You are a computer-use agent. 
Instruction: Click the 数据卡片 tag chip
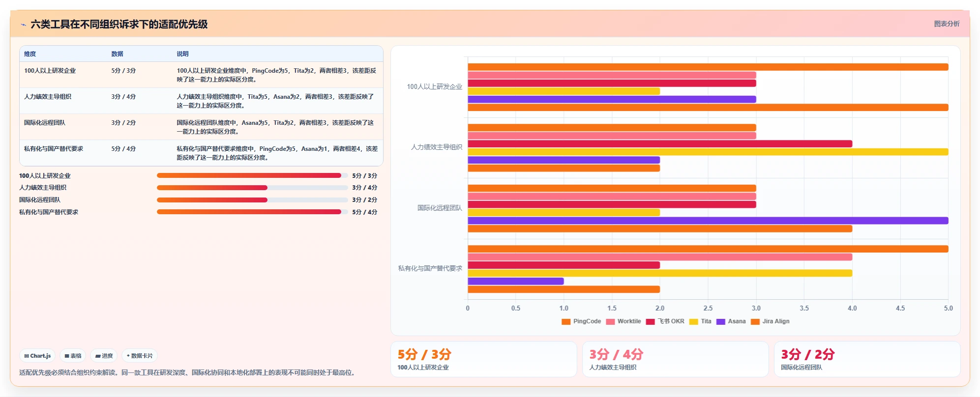tap(140, 356)
